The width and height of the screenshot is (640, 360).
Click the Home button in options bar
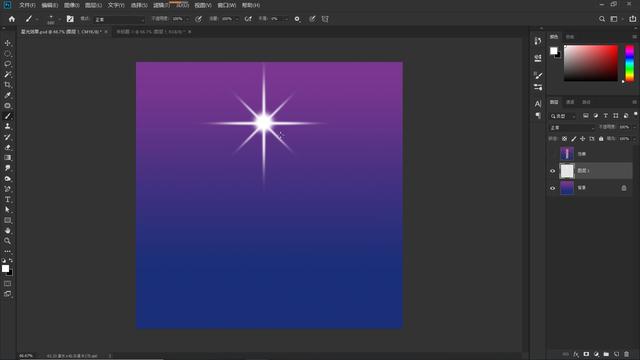11,19
